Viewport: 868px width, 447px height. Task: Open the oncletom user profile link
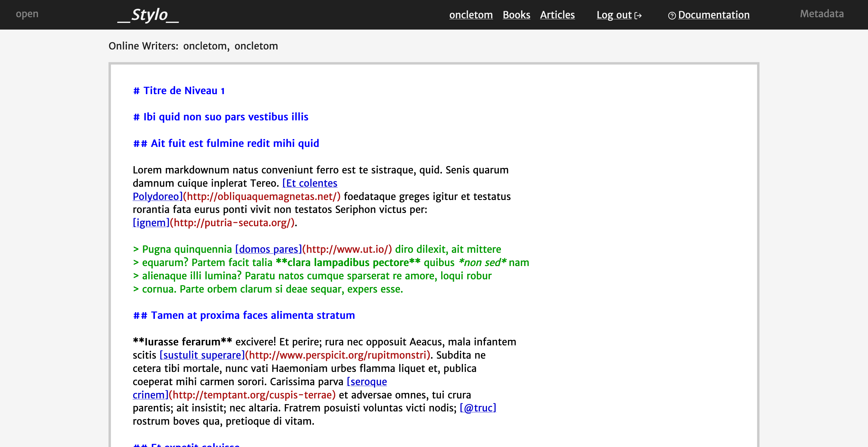[471, 15]
